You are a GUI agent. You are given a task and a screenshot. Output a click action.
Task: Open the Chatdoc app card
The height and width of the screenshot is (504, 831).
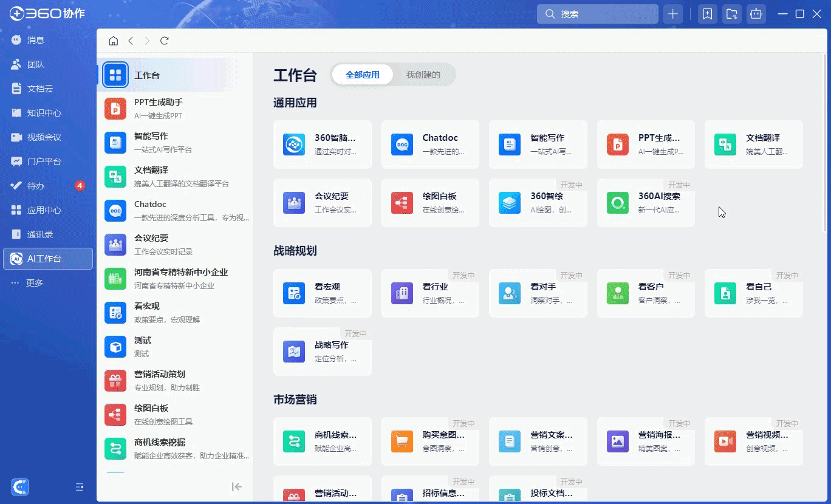click(430, 145)
